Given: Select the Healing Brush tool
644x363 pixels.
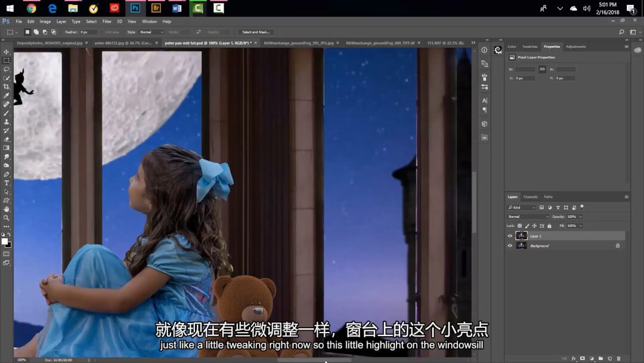Looking at the screenshot, I should coord(7,104).
